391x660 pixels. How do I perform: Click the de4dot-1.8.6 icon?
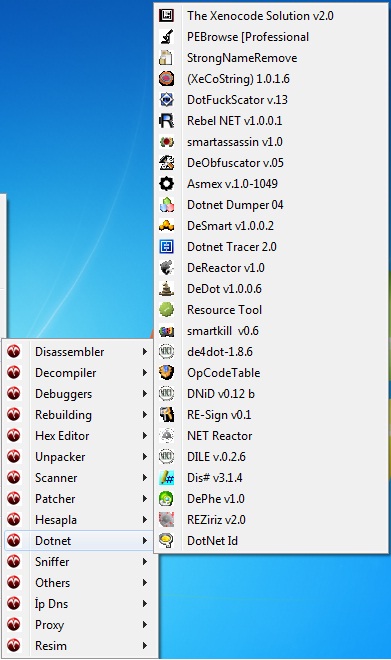[x=167, y=351]
